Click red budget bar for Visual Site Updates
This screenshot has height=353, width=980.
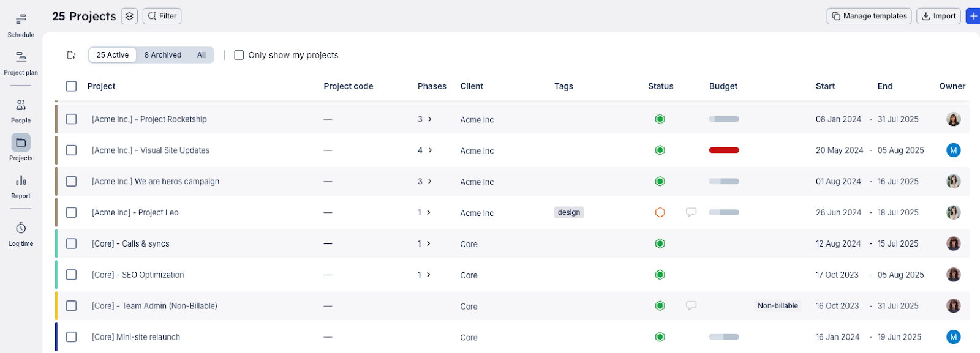[724, 150]
